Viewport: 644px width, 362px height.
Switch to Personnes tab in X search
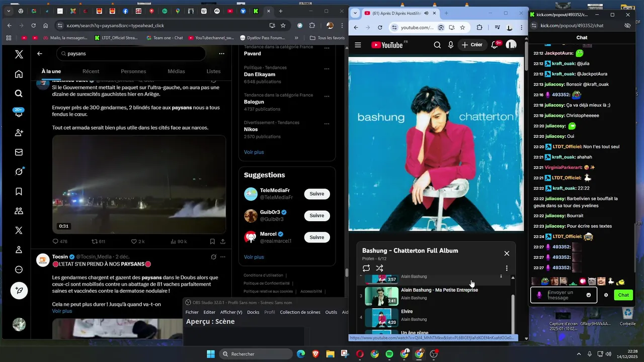click(x=133, y=71)
